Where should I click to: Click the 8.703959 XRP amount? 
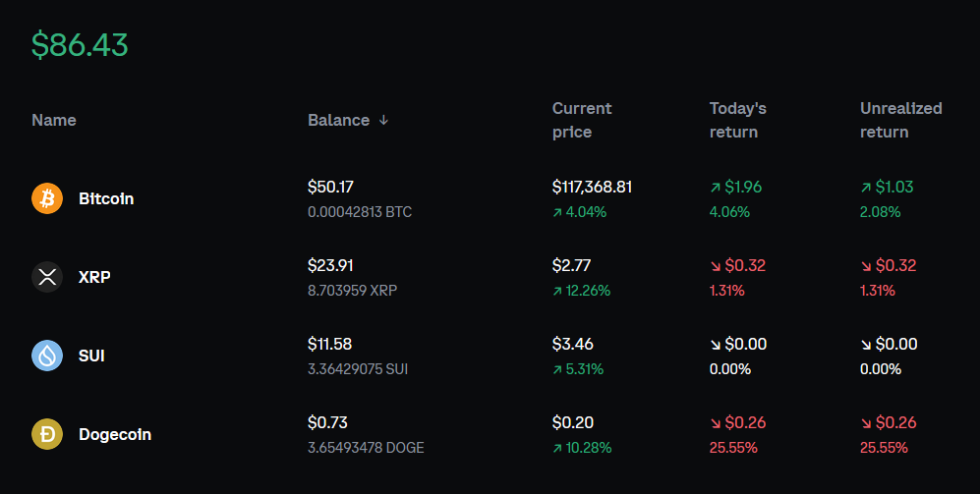coord(352,291)
